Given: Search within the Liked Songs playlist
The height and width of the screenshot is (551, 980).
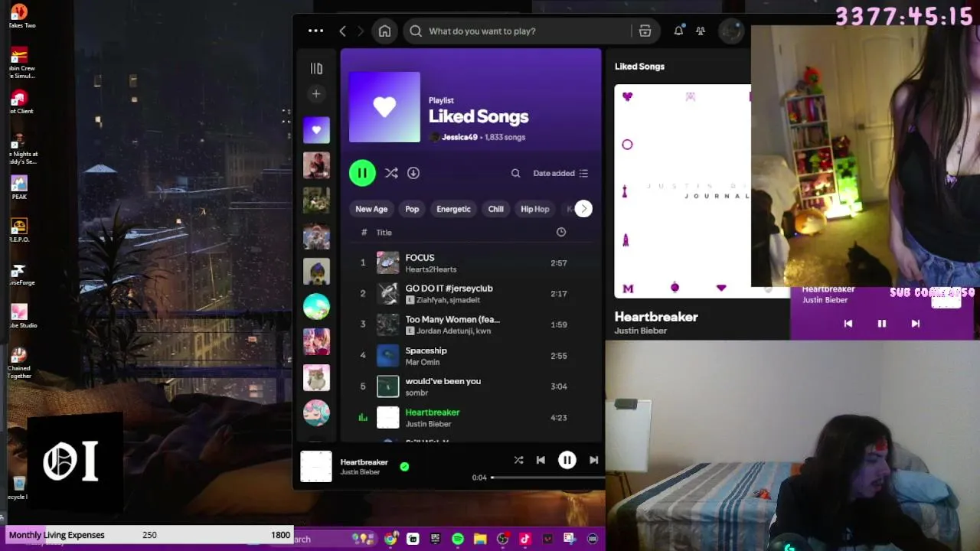Looking at the screenshot, I should [515, 173].
